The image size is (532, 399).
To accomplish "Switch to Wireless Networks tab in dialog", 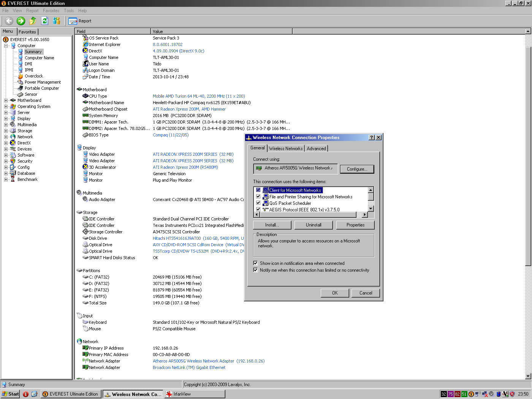I will coord(286,149).
